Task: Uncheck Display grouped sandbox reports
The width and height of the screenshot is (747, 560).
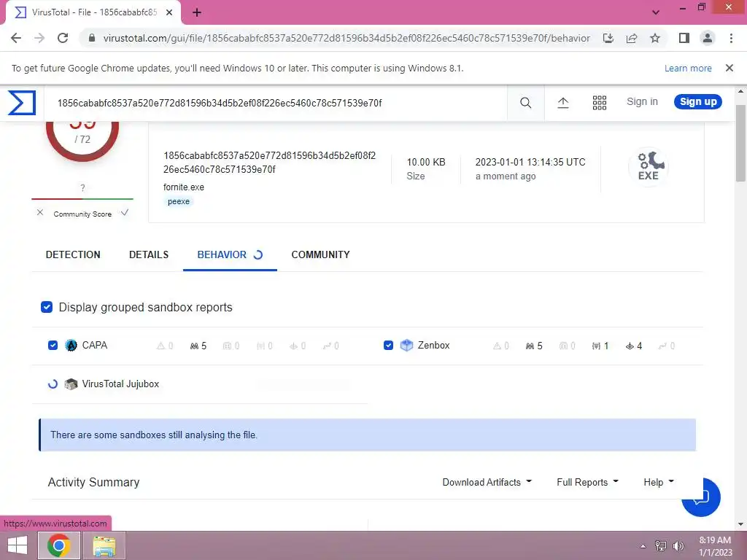Action: (x=47, y=307)
